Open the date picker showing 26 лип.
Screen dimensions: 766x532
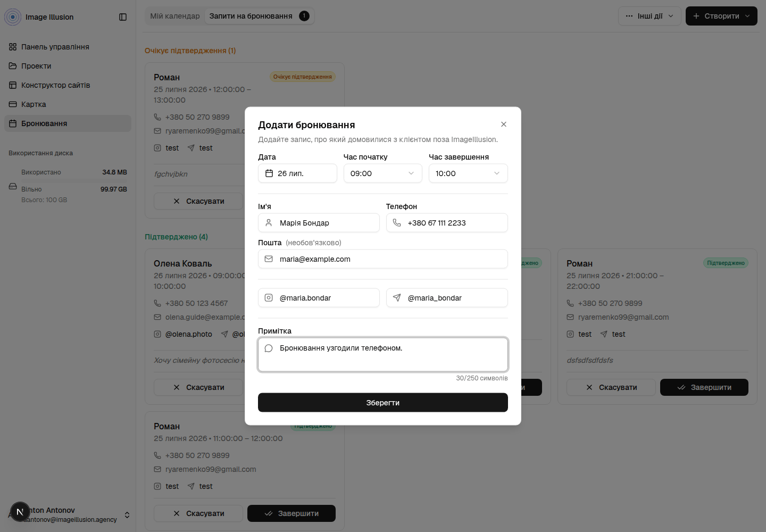pos(297,173)
